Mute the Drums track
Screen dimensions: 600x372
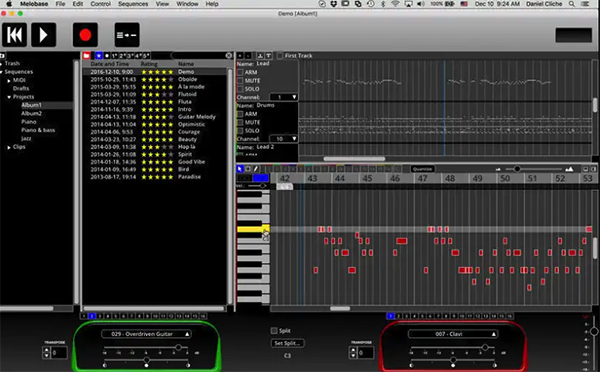point(240,122)
